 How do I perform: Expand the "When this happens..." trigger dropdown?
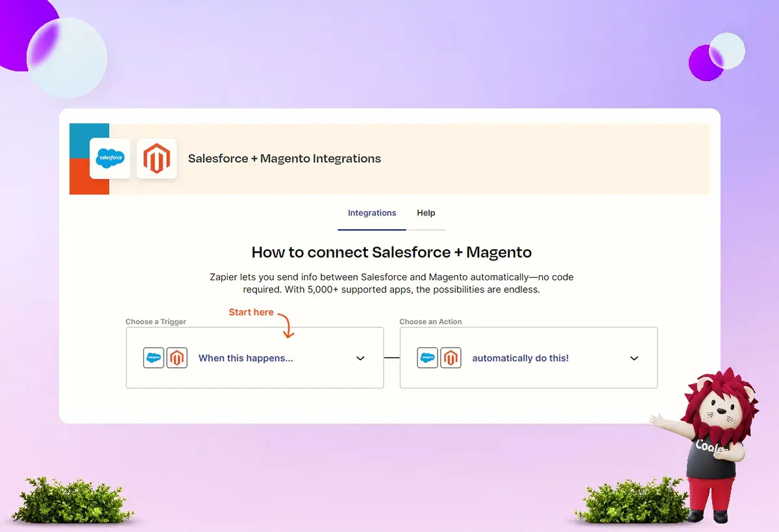(254, 358)
